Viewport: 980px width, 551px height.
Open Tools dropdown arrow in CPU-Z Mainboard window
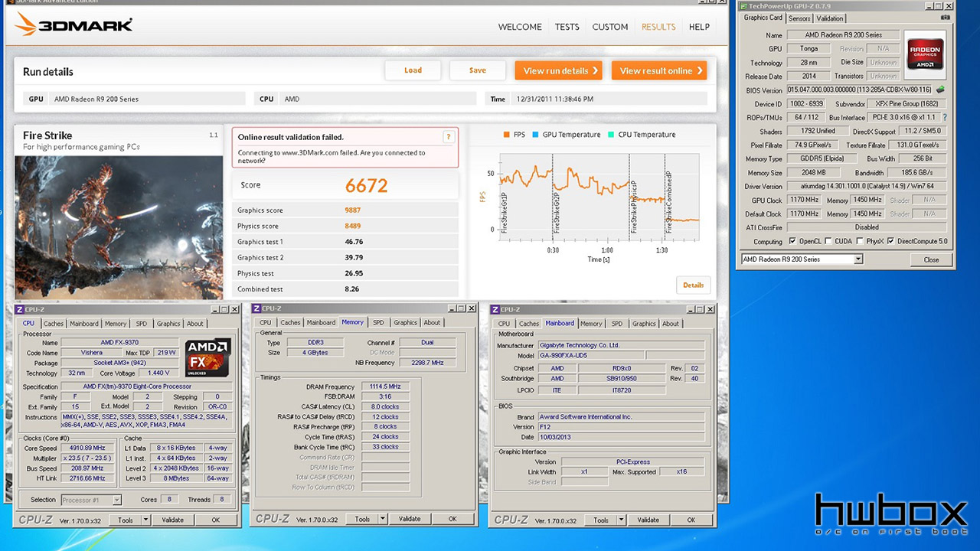coord(621,520)
